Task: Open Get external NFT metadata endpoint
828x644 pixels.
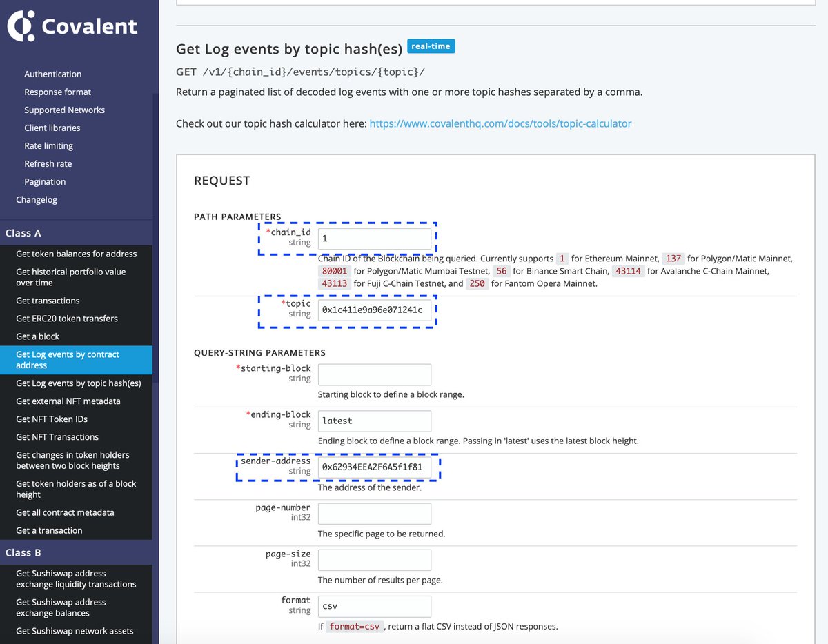Action: (x=68, y=401)
